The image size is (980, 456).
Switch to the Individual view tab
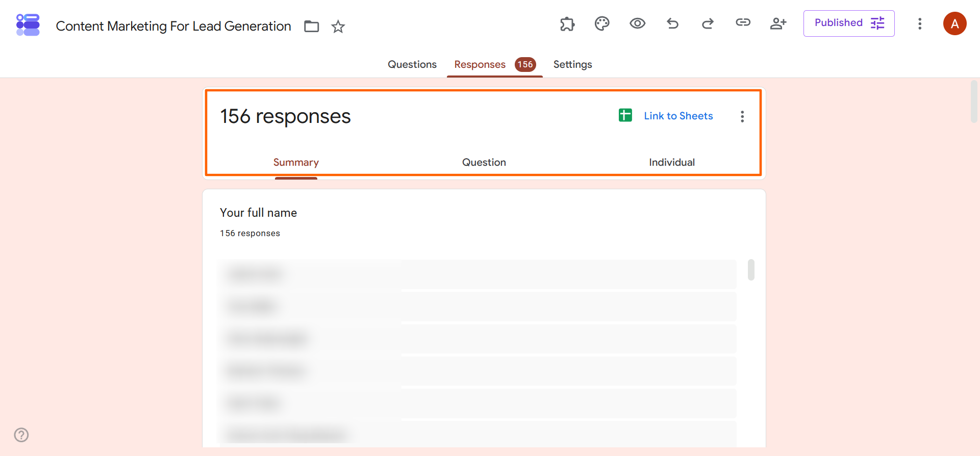[x=671, y=162]
